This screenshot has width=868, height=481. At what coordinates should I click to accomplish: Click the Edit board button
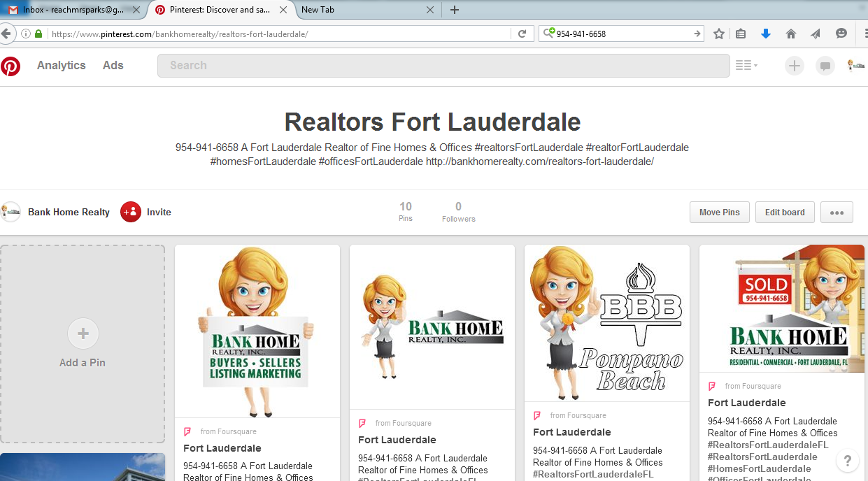(x=785, y=213)
